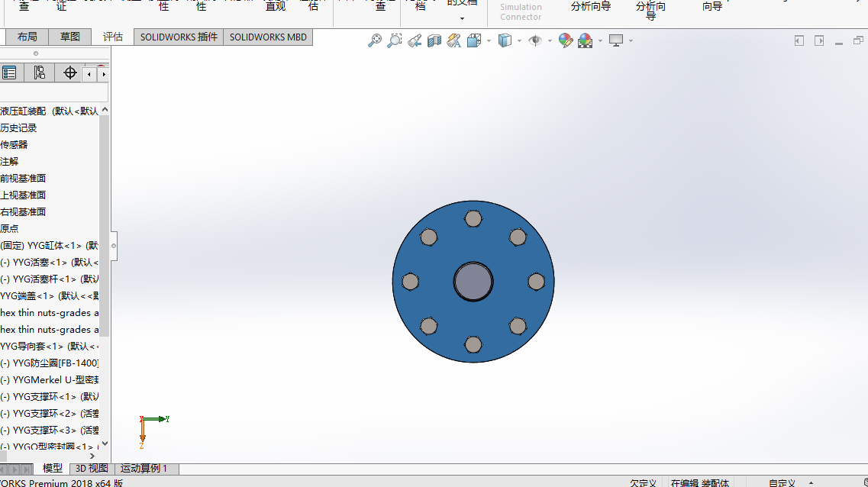Select the (固定) YYG缸体<1> component
Screen dimensions: 868x487
pos(50,245)
